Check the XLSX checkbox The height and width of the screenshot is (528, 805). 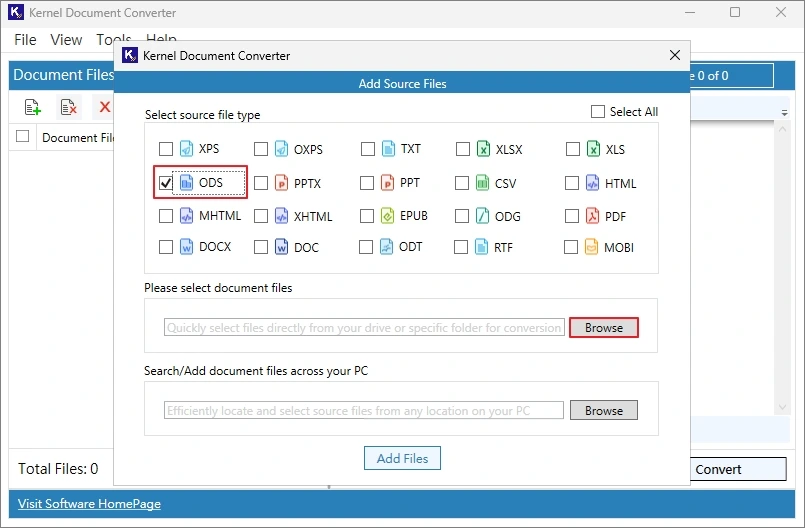point(463,149)
